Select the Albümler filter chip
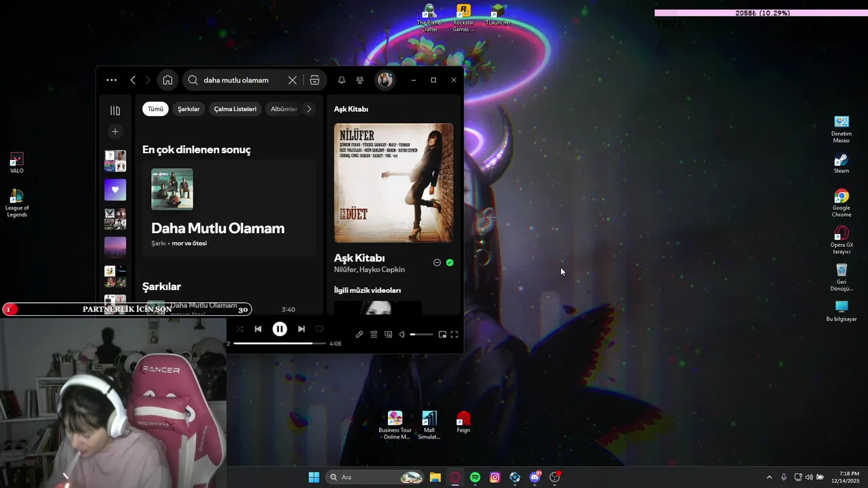 pos(283,109)
